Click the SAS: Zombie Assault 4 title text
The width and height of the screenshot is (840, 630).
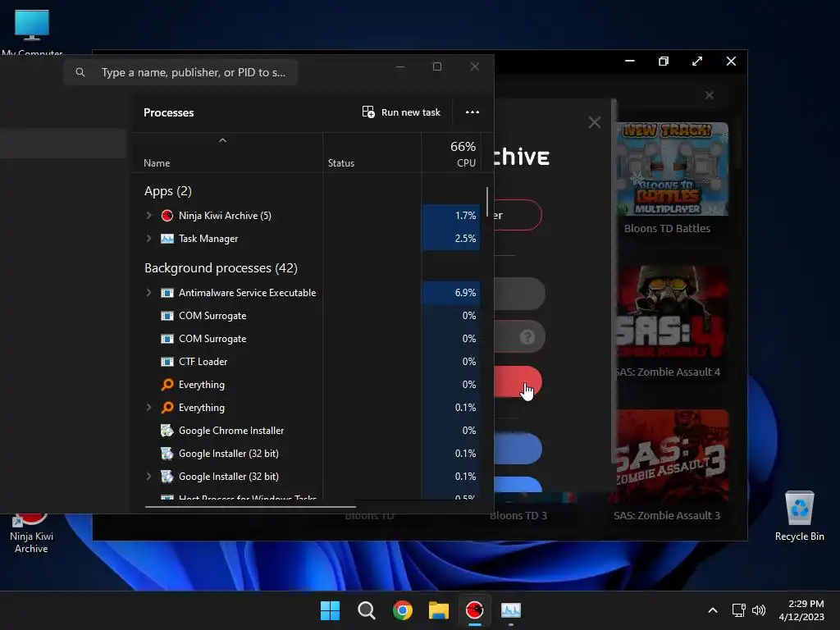(667, 372)
